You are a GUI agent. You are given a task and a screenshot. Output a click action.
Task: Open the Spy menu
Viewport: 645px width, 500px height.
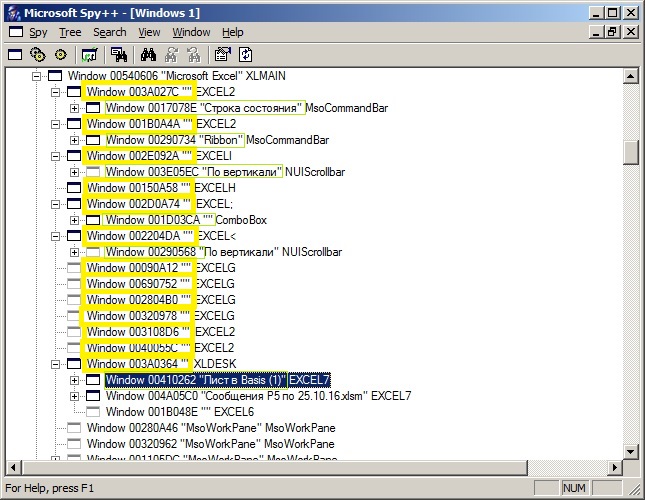click(37, 32)
